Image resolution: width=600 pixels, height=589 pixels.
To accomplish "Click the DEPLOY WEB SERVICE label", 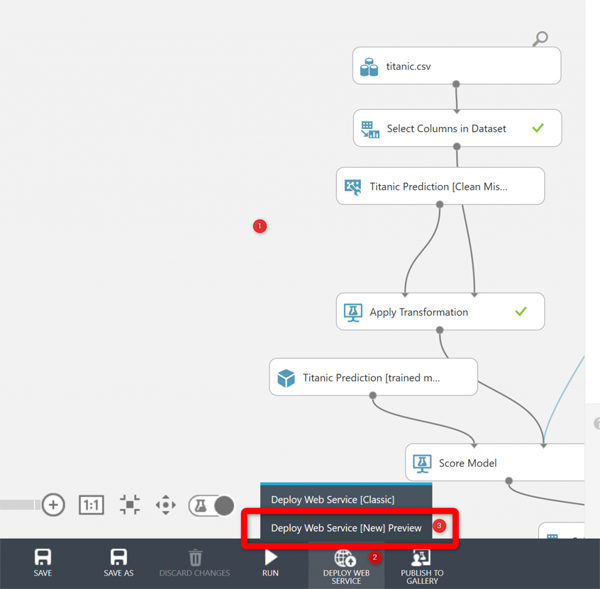I will tap(346, 577).
